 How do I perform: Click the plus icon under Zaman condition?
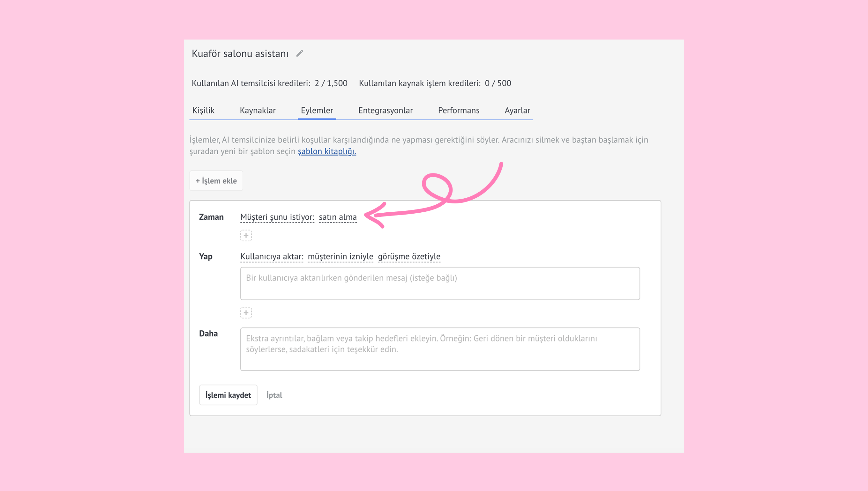pos(246,235)
